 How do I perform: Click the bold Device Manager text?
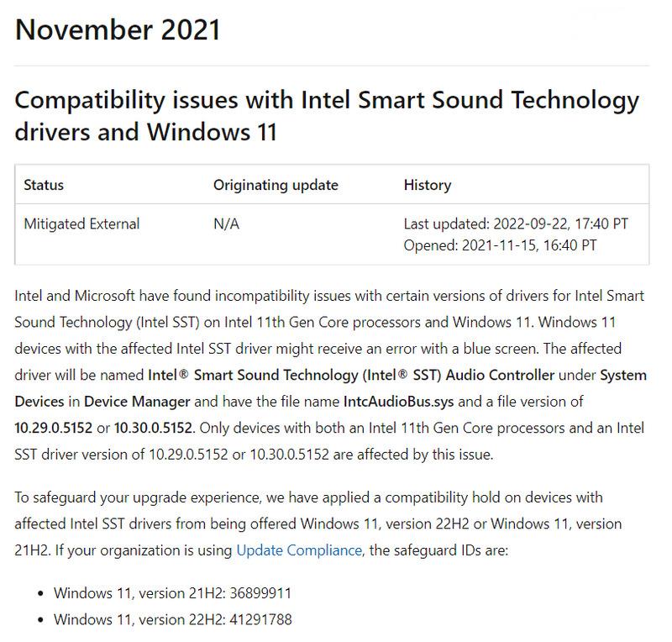[139, 402]
